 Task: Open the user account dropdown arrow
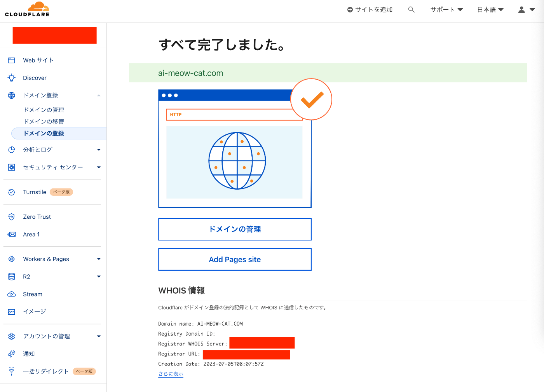point(532,10)
